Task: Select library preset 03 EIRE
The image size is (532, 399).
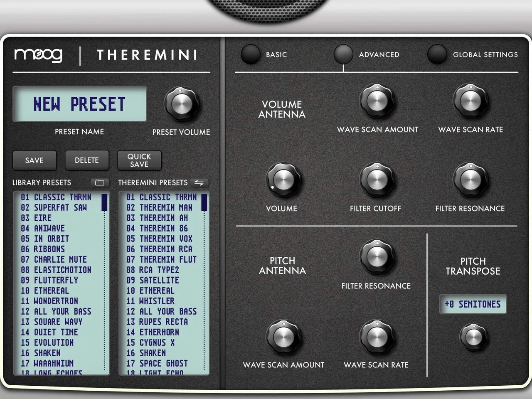Action: [x=36, y=218]
